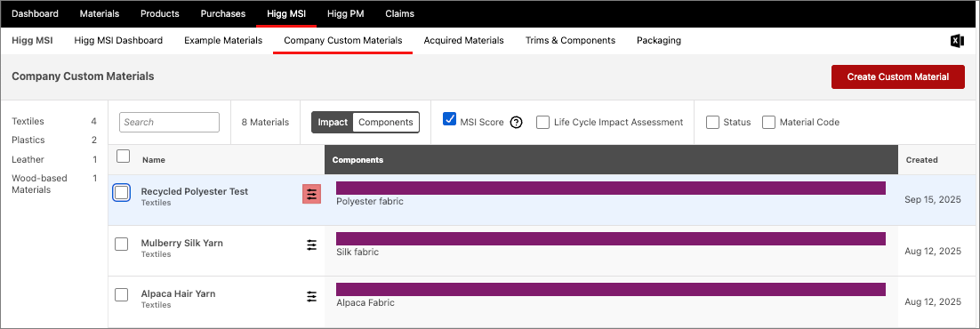
Task: Open Alpaca Hair Yarn material
Action: [x=178, y=294]
